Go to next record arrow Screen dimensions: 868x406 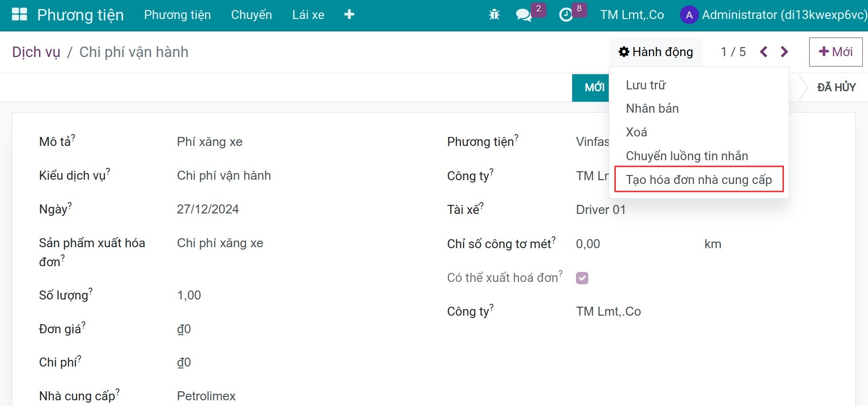[784, 52]
